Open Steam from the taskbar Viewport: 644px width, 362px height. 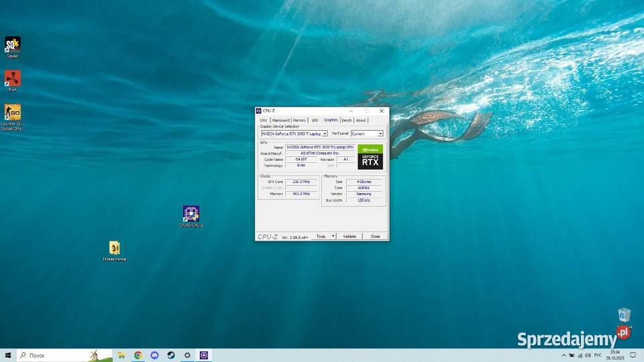pos(171,355)
